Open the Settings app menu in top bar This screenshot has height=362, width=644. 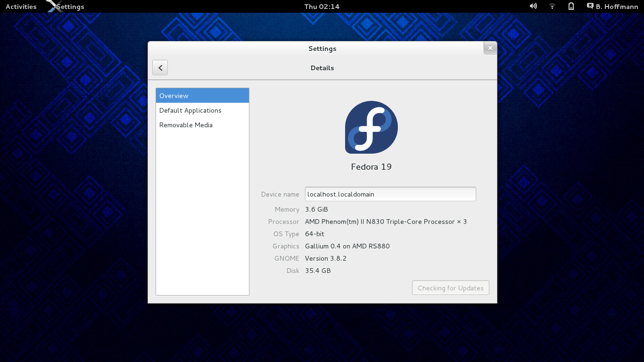pyautogui.click(x=66, y=7)
